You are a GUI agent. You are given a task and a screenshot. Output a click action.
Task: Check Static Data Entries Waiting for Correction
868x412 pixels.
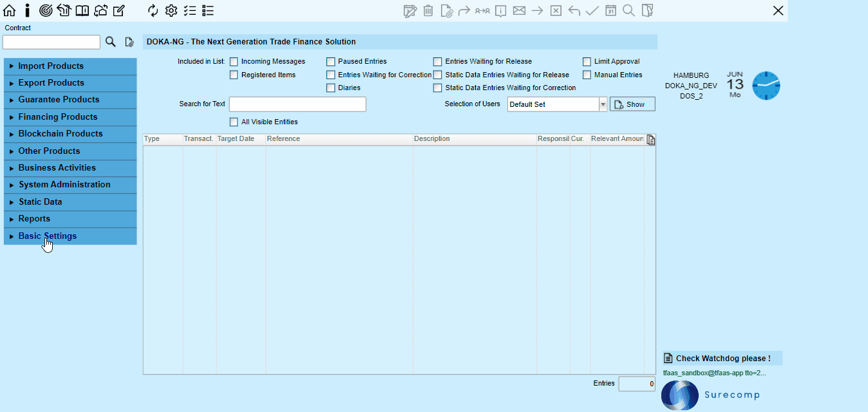pos(438,88)
